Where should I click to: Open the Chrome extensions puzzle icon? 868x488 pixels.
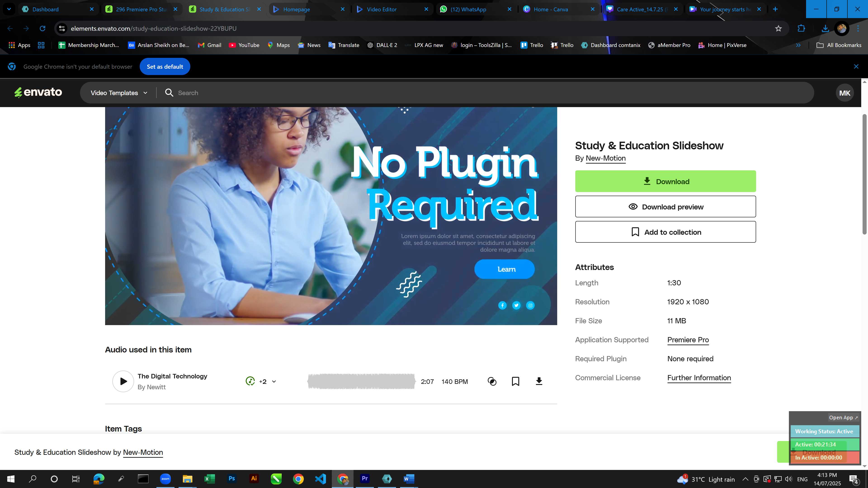click(801, 28)
